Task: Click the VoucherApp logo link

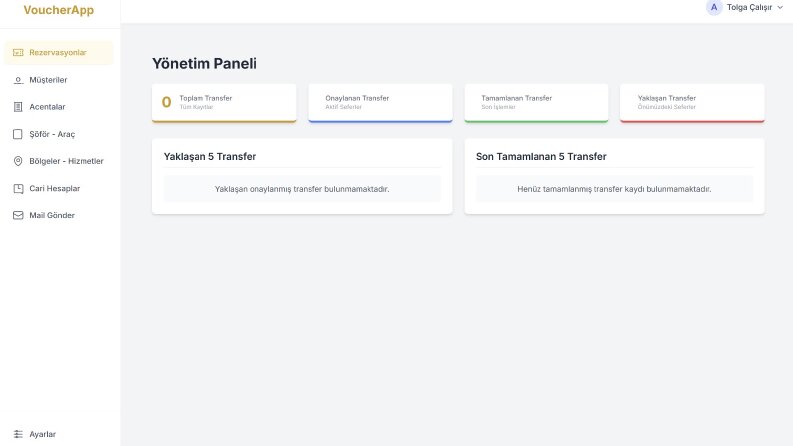Action: click(x=59, y=10)
